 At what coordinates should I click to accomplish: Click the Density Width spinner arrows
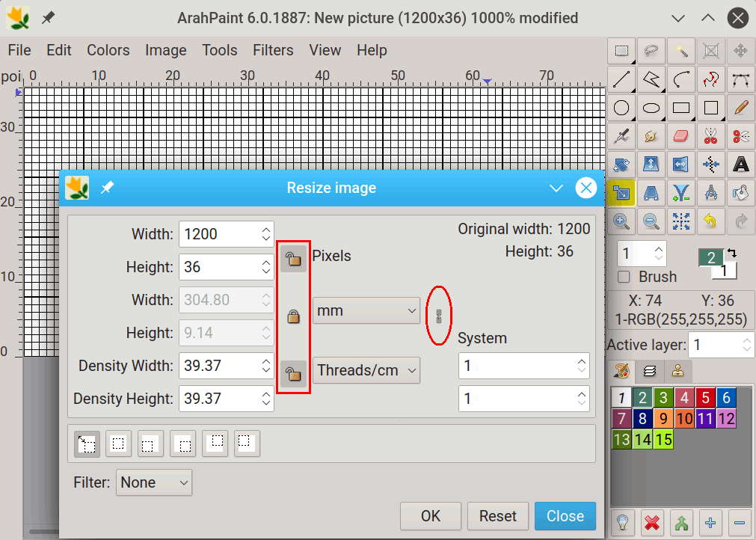point(266,366)
